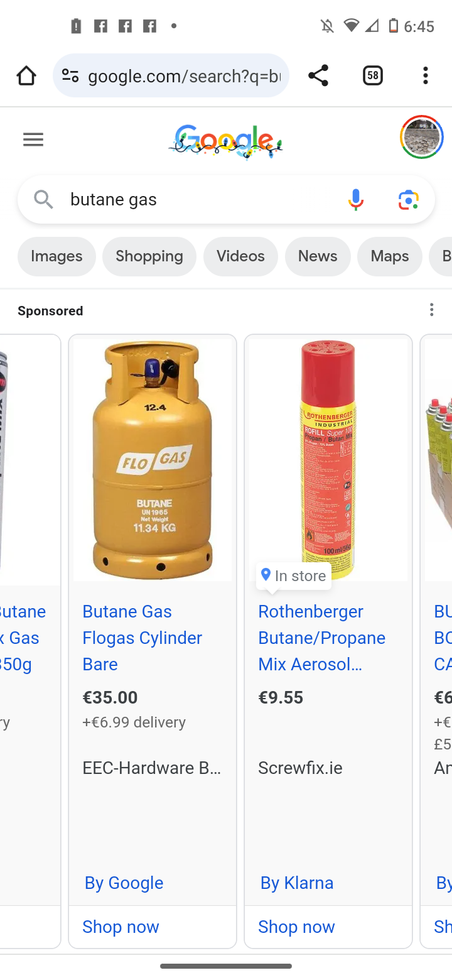Select the Videos filter tab
The width and height of the screenshot is (452, 980).
click(x=240, y=256)
